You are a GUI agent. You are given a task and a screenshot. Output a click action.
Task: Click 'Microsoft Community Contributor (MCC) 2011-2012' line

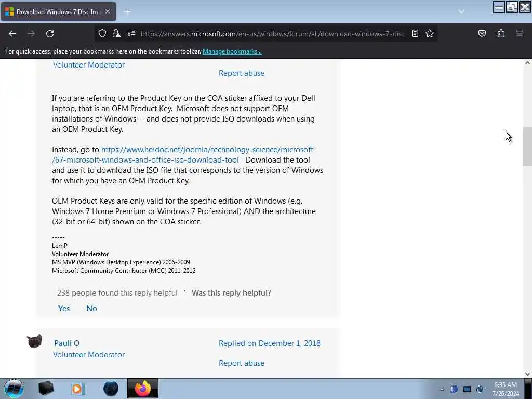[124, 270]
